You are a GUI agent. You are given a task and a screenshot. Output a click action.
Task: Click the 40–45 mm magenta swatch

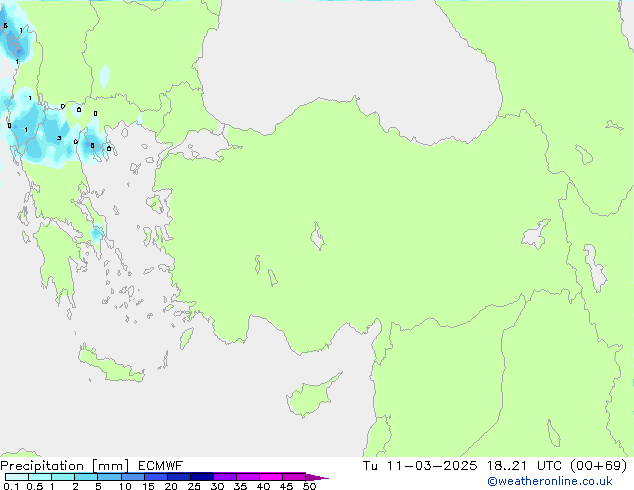coord(271,477)
